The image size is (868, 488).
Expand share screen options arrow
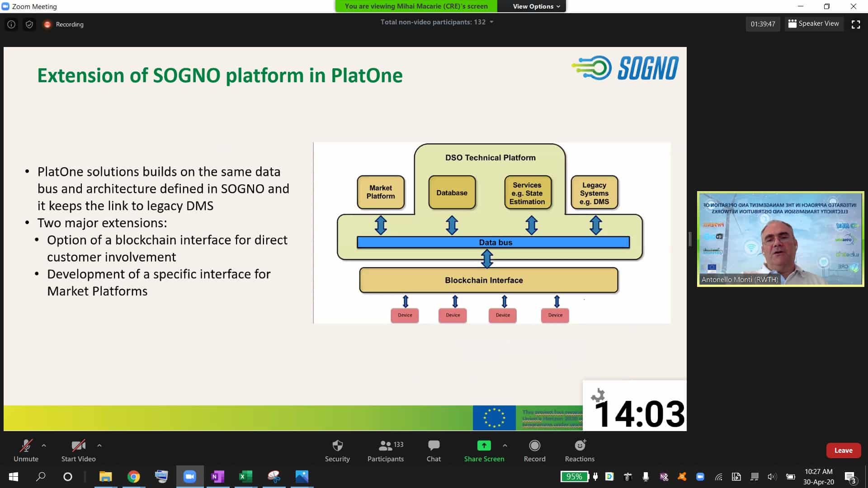click(x=505, y=446)
